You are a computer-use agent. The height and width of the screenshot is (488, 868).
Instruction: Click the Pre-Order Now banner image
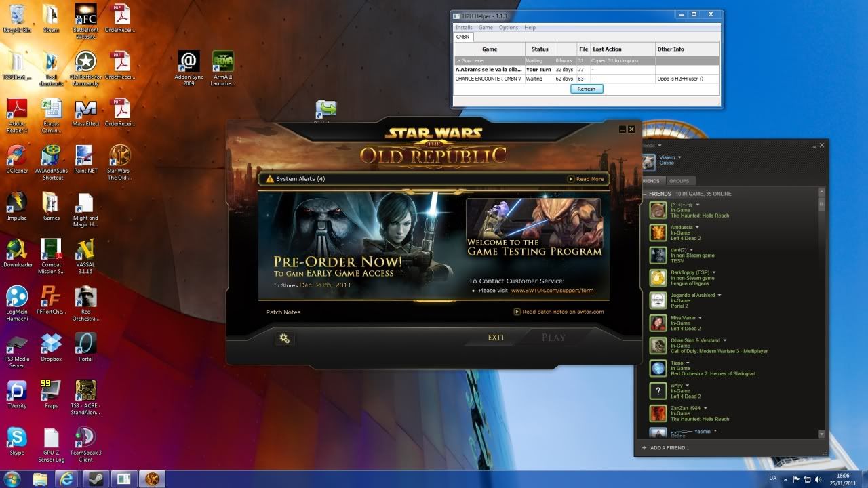(359, 245)
